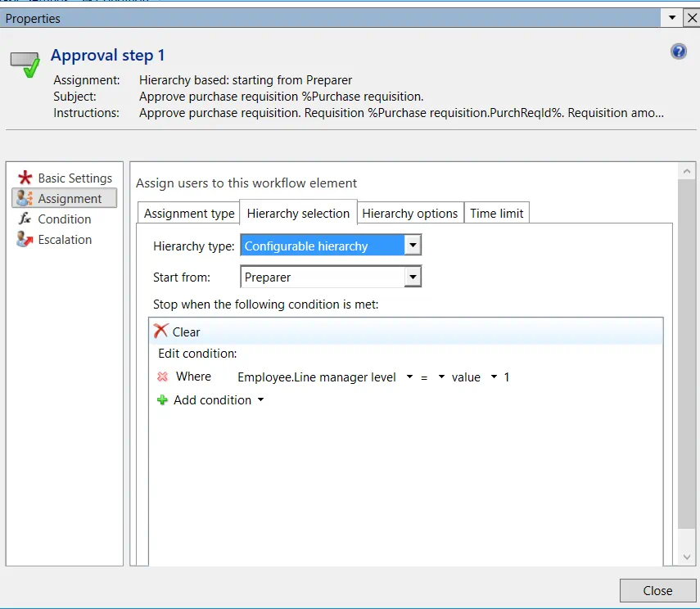Click the Condition fx icon
Image resolution: width=700 pixels, height=609 pixels.
[x=25, y=219]
